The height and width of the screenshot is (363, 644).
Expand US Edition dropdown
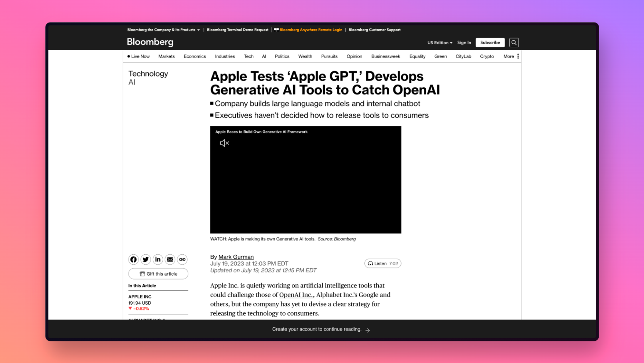coord(440,43)
